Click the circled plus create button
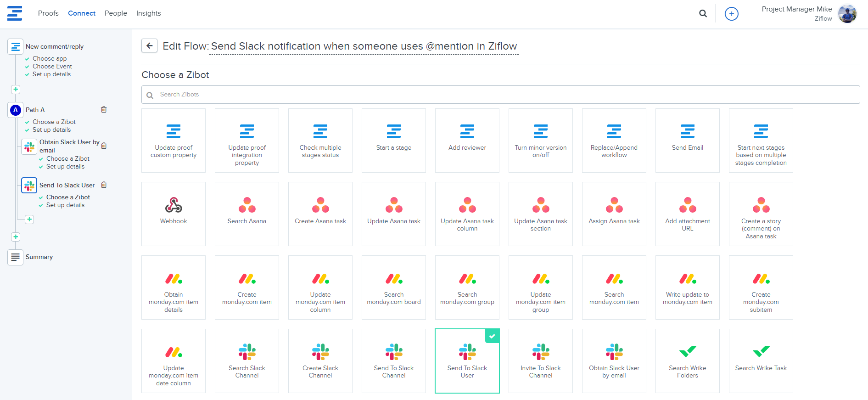The image size is (868, 400). (731, 14)
